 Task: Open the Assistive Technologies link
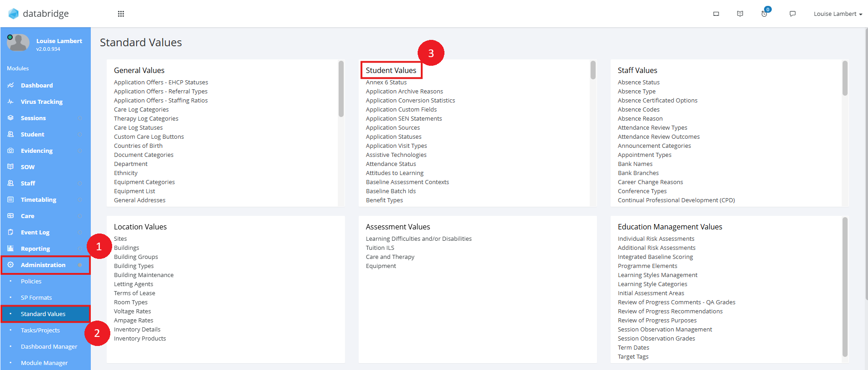point(396,155)
